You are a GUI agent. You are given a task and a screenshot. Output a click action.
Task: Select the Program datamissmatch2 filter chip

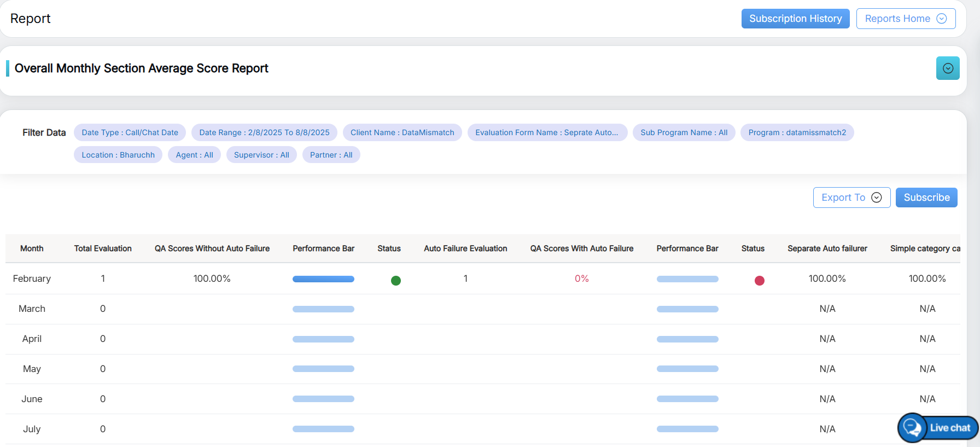796,132
